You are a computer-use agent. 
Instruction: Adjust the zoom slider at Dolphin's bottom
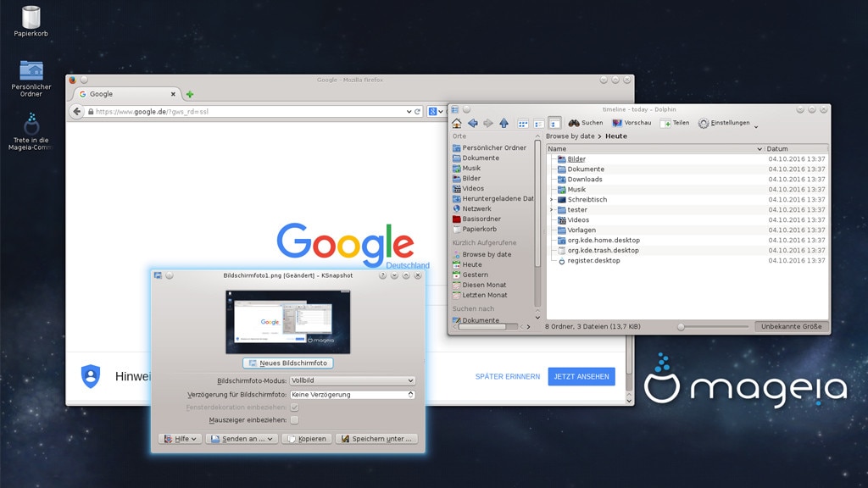click(x=681, y=326)
